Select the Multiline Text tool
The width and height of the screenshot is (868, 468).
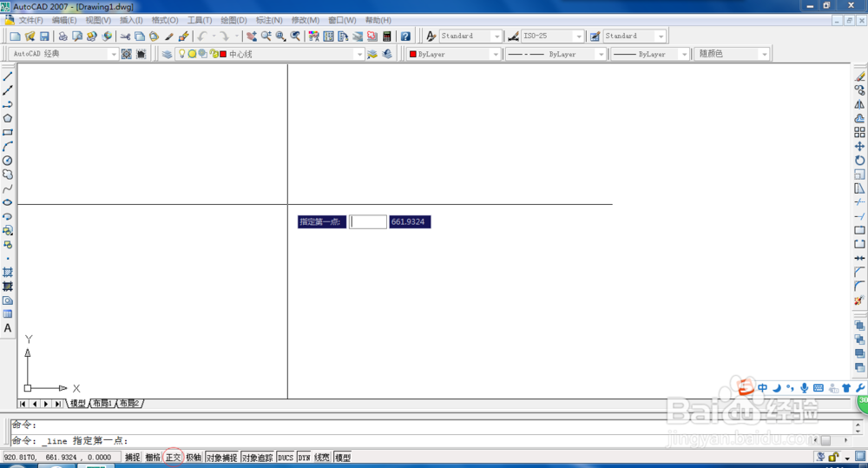[8, 328]
